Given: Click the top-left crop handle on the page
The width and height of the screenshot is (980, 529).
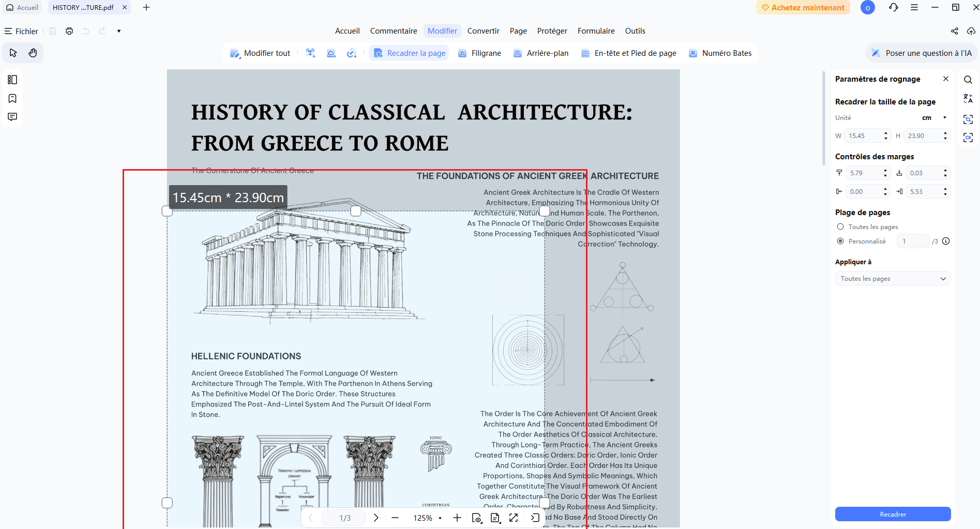Looking at the screenshot, I should pyautogui.click(x=167, y=211).
